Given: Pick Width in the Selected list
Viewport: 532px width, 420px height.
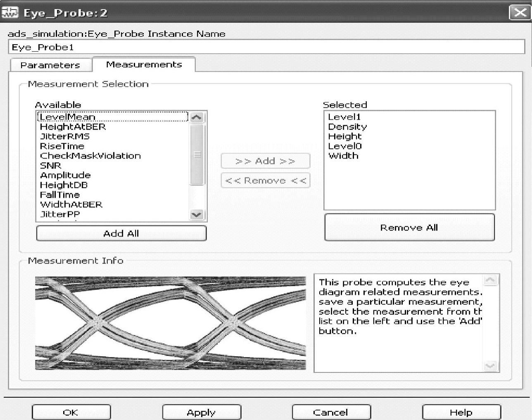Looking at the screenshot, I should (x=343, y=156).
